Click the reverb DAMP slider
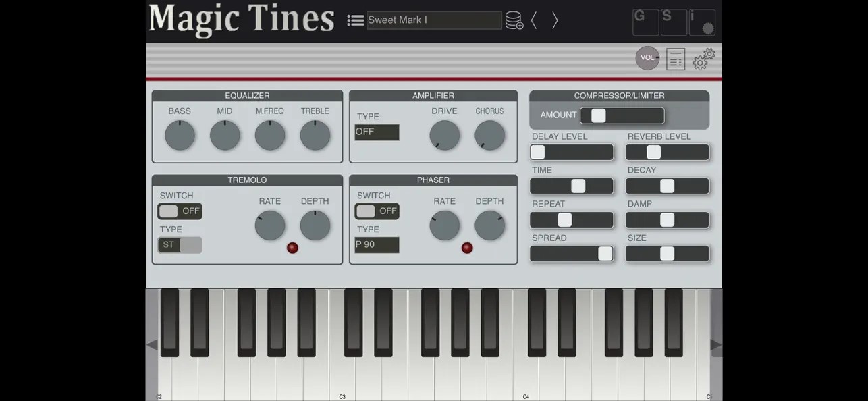This screenshot has height=401, width=868. (668, 220)
